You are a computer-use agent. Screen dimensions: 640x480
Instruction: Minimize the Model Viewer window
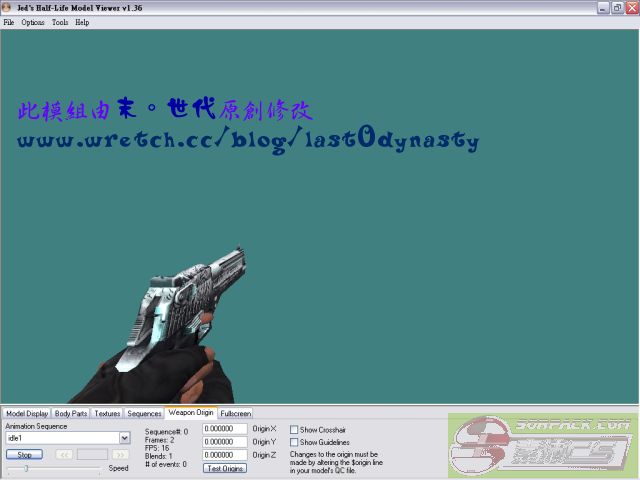coord(603,8)
